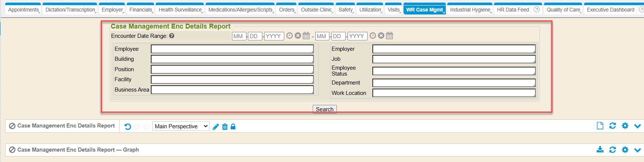Click the Employee input field

click(232, 49)
